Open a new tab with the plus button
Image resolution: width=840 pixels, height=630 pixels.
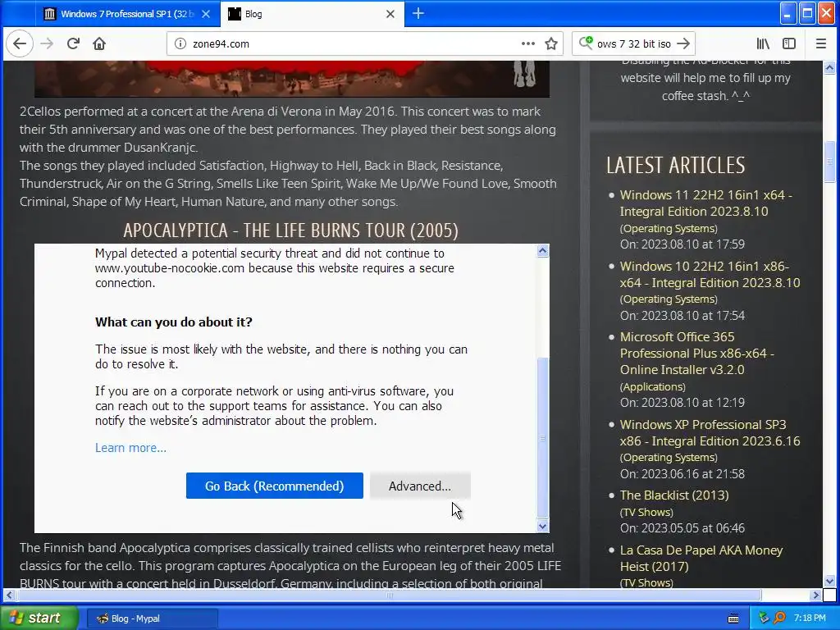pyautogui.click(x=418, y=14)
